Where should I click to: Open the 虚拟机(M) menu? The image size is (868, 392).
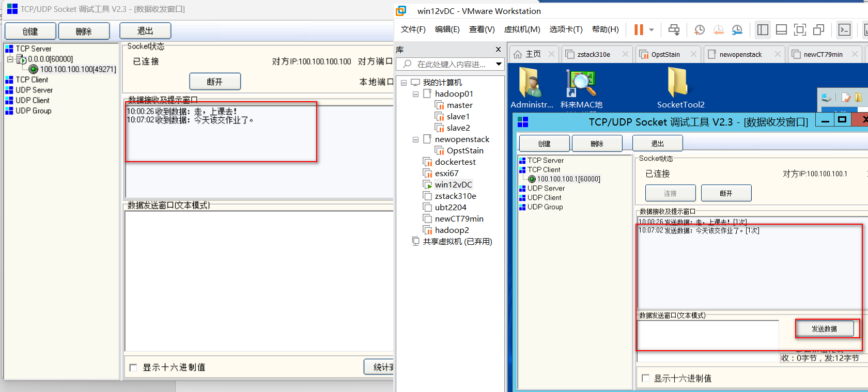coord(522,29)
